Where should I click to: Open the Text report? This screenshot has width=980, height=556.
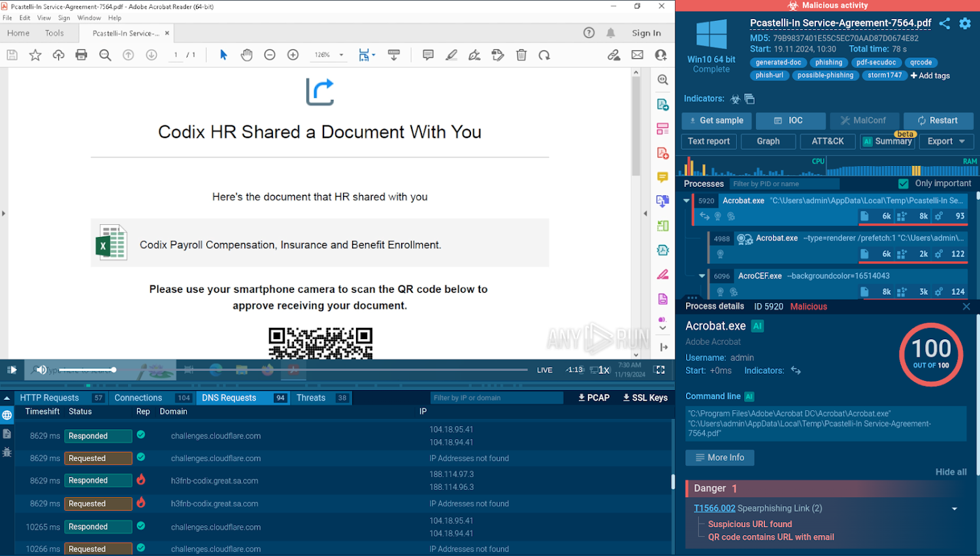pos(709,141)
